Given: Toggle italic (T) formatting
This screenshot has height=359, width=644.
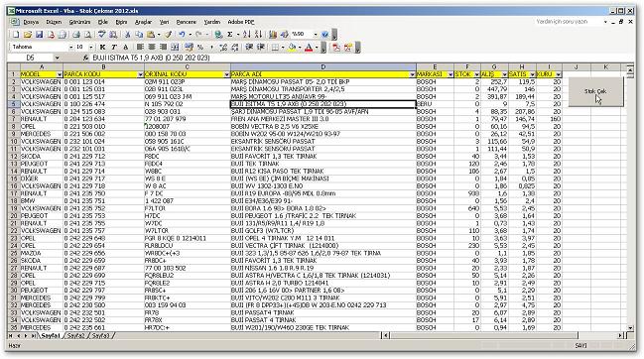Looking at the screenshot, I should 114,48.
